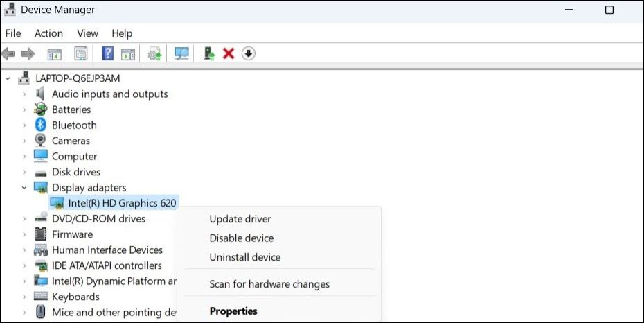Click the Forward arrow toolbar icon
This screenshot has width=644, height=323.
click(28, 53)
